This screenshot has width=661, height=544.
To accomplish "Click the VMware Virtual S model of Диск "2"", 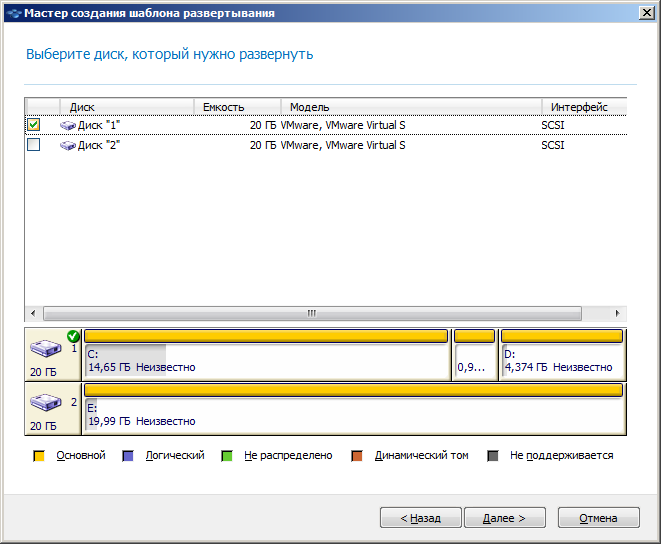I will [343, 145].
